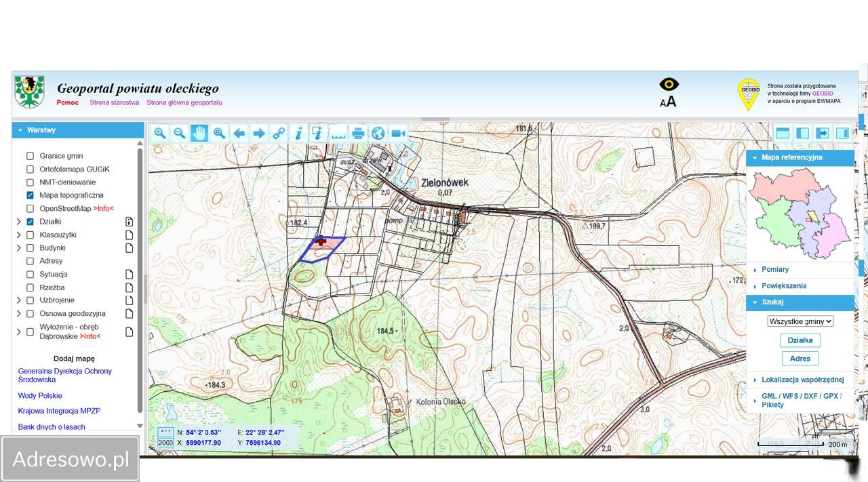868x482 pixels.
Task: Select the object info 'i' tool
Action: [298, 133]
